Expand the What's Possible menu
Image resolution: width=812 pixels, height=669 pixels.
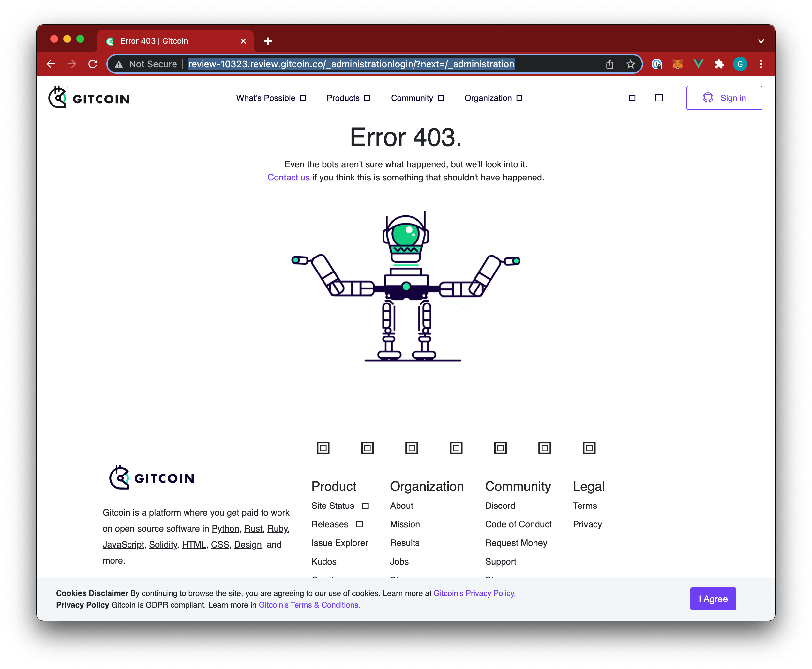[271, 98]
